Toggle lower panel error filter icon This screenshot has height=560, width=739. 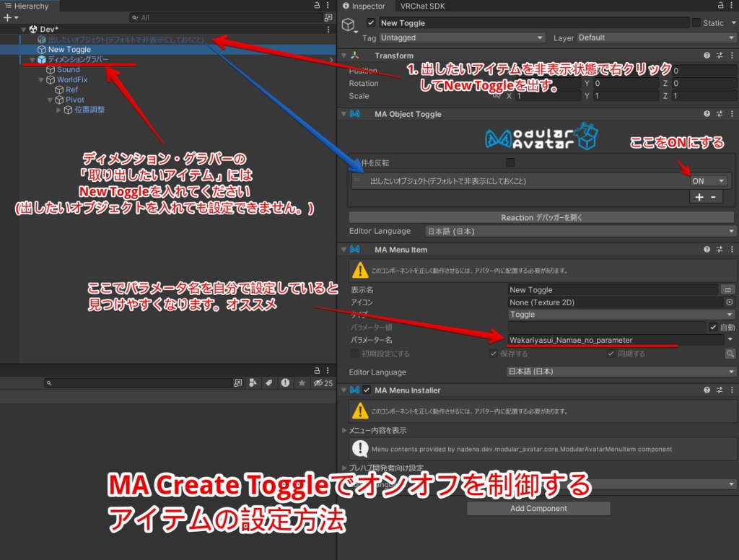coord(285,382)
